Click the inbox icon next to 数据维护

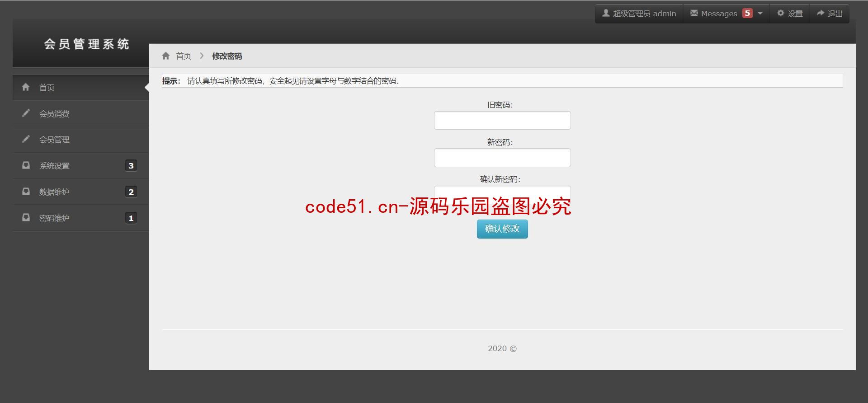coord(26,192)
